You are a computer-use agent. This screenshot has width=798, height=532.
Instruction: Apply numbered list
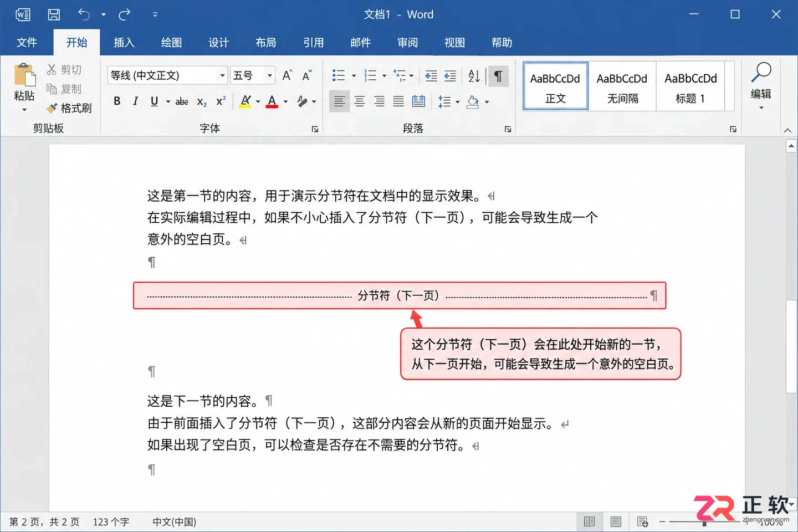tap(370, 75)
